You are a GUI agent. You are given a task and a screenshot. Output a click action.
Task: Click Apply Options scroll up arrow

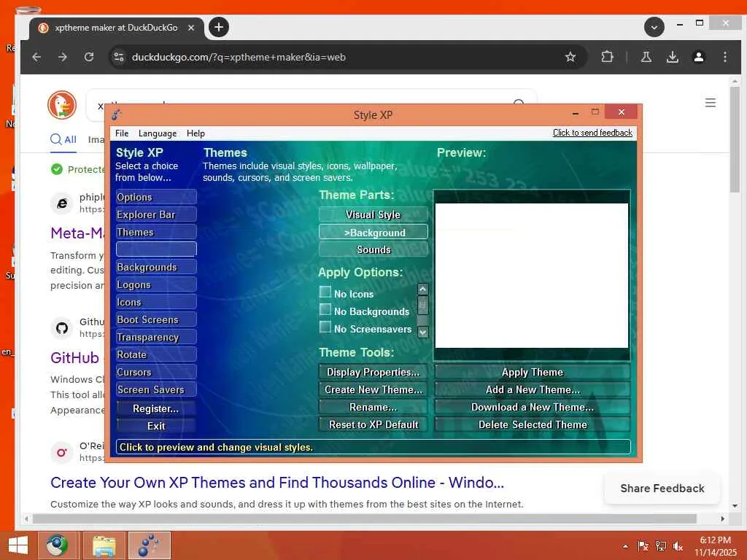[x=422, y=289]
